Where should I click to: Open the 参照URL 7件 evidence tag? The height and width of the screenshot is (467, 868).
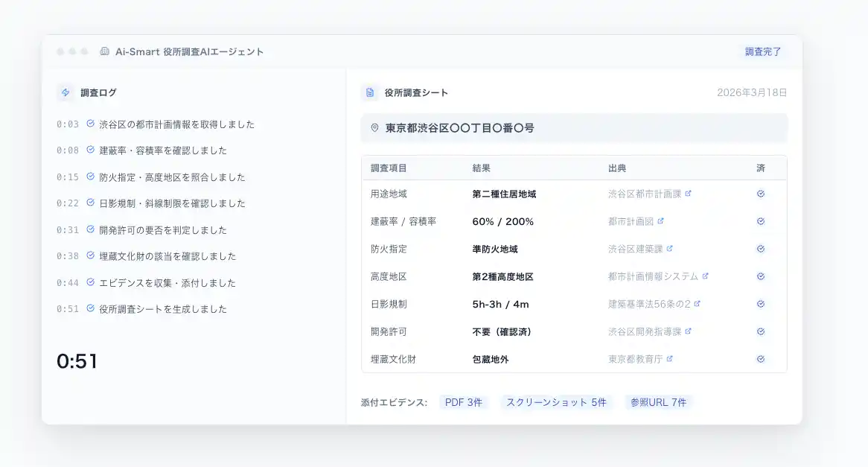click(x=658, y=402)
